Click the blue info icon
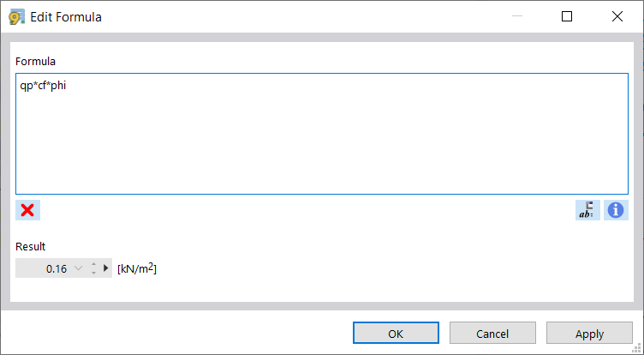 pos(616,210)
